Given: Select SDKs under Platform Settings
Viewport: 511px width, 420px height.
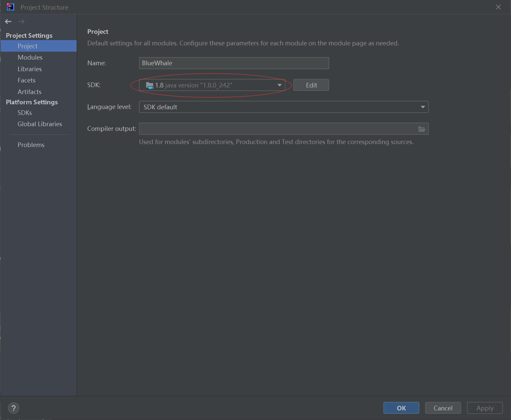Looking at the screenshot, I should coord(24,112).
